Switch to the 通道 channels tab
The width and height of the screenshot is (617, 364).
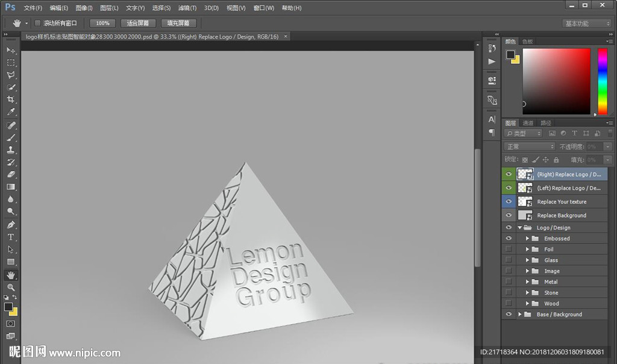click(x=528, y=123)
